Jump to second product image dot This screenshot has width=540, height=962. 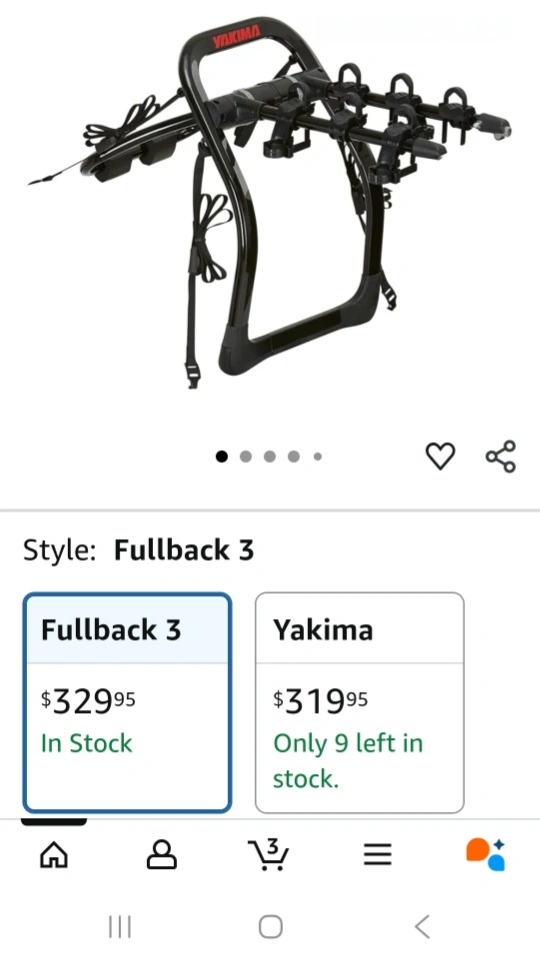(246, 456)
